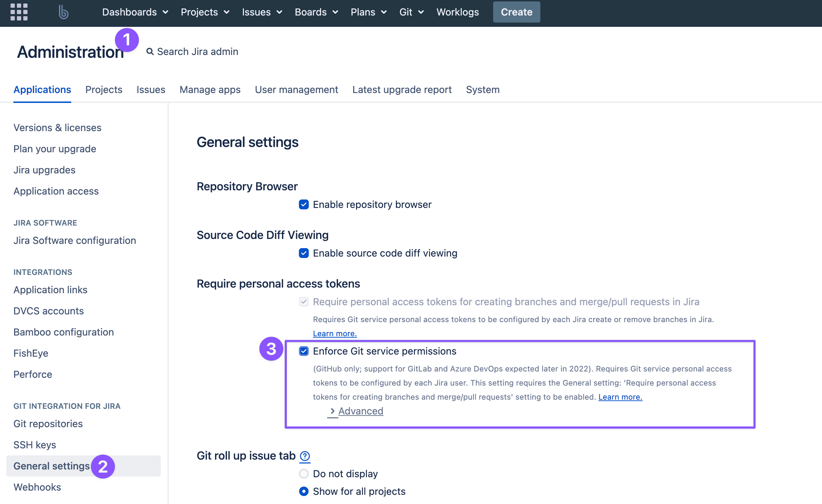Open the Boards dropdown menu
Image resolution: width=822 pixels, height=504 pixels.
point(317,12)
